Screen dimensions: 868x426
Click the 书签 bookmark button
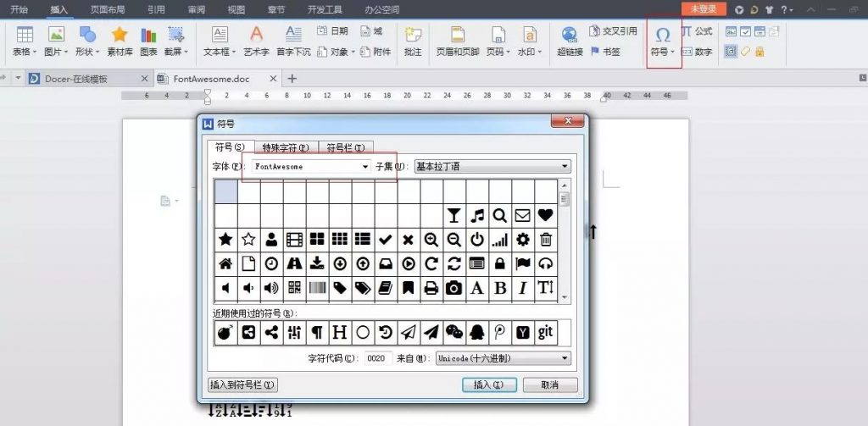(x=605, y=52)
